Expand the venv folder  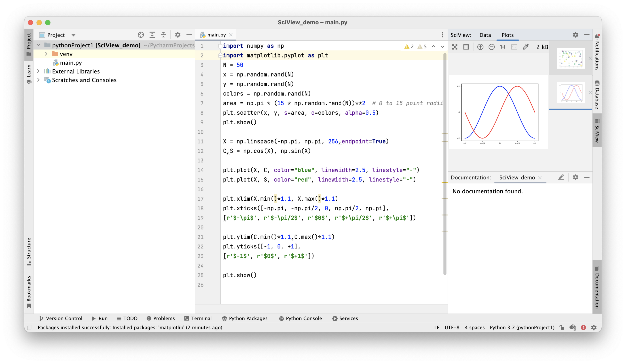point(46,54)
